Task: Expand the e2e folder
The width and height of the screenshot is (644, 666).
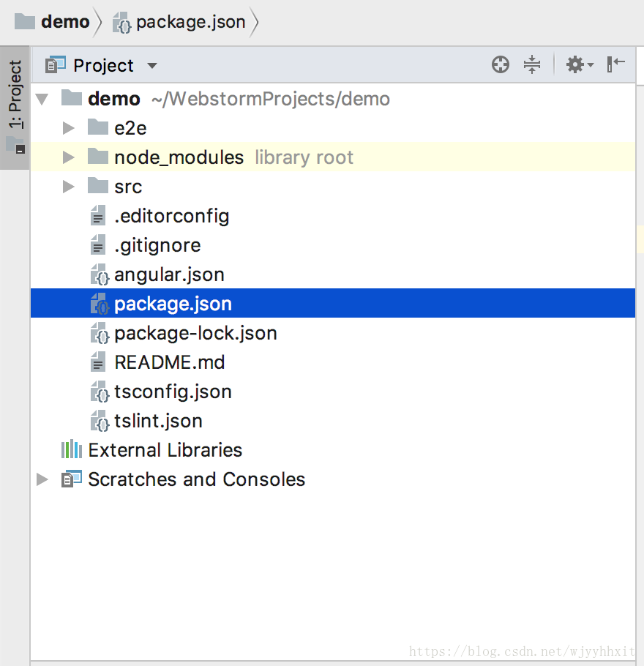Action: pos(68,128)
